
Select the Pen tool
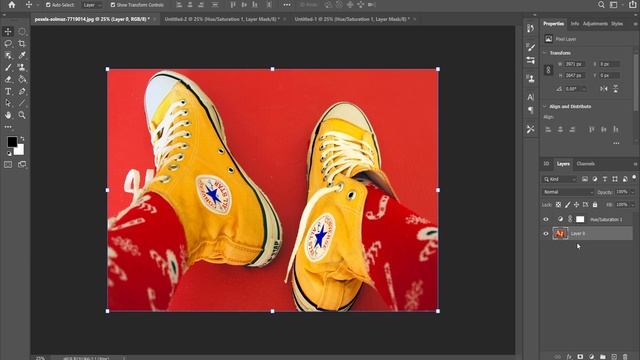pyautogui.click(x=22, y=91)
